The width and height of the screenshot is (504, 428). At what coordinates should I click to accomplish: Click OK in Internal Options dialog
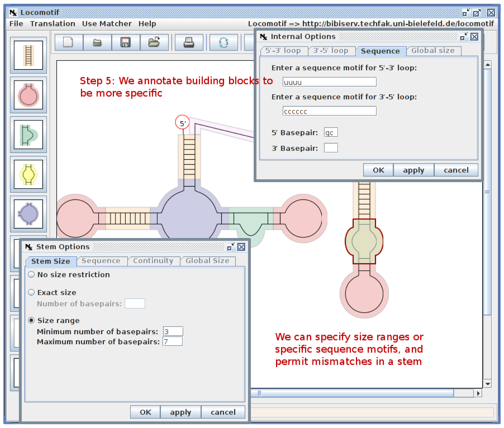[378, 170]
